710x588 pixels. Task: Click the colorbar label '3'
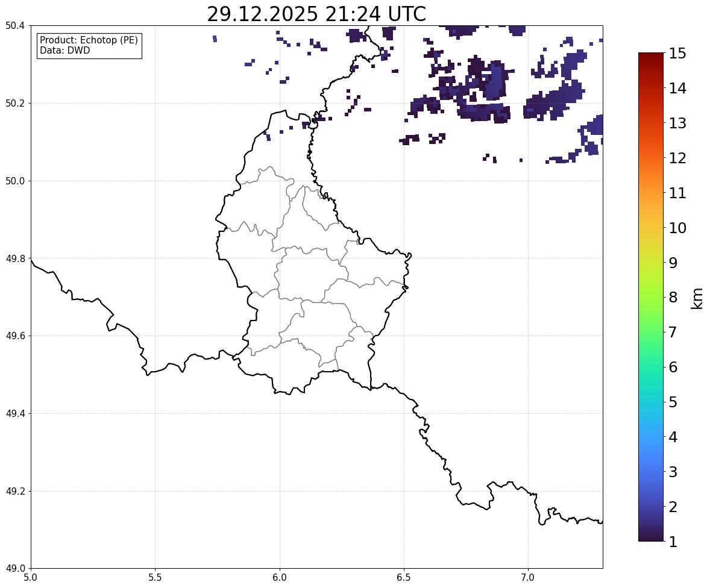click(673, 472)
